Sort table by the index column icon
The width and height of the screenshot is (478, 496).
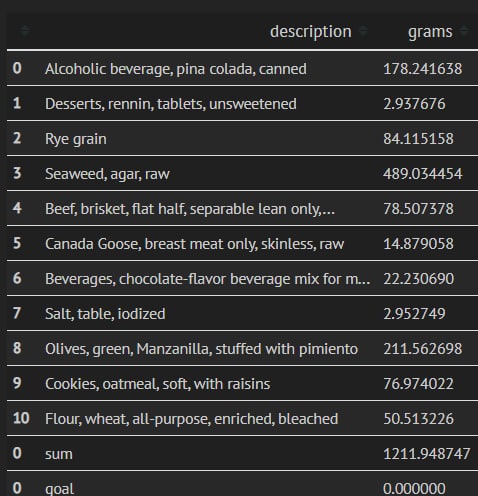[25, 31]
